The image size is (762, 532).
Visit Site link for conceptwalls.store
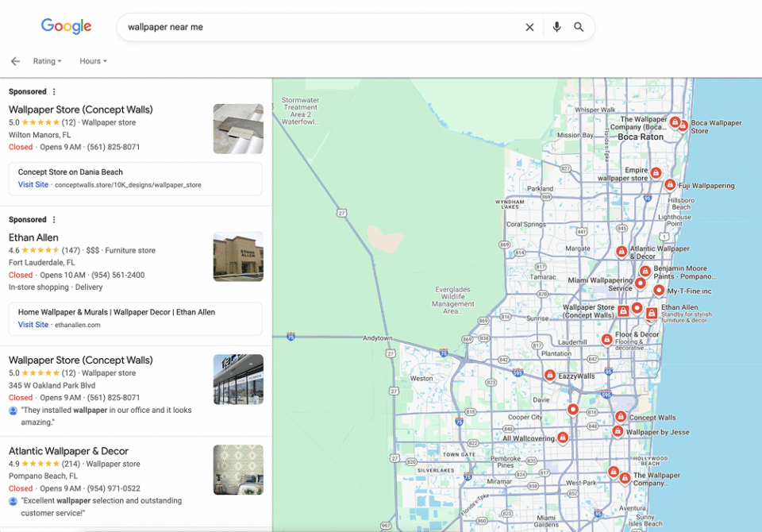coord(33,185)
